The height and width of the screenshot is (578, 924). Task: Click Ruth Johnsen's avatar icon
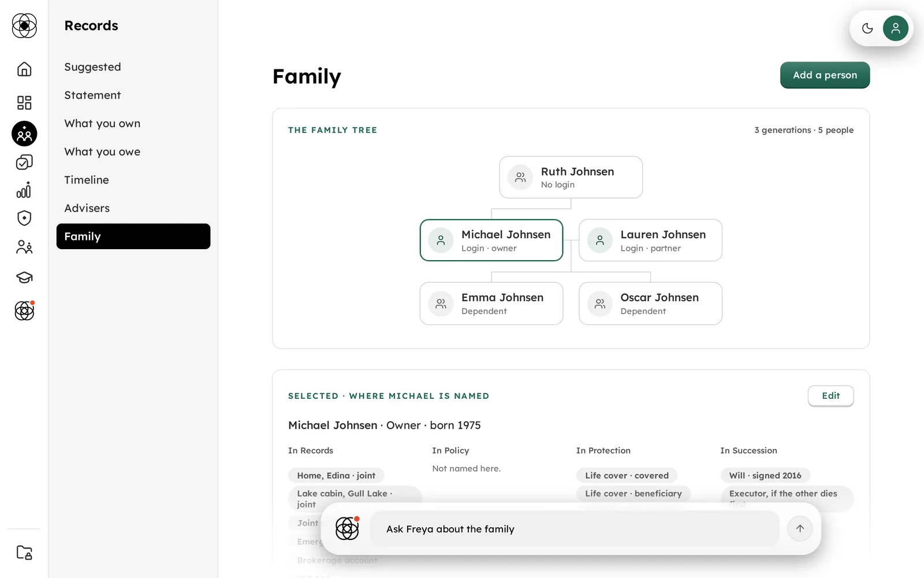[520, 177]
